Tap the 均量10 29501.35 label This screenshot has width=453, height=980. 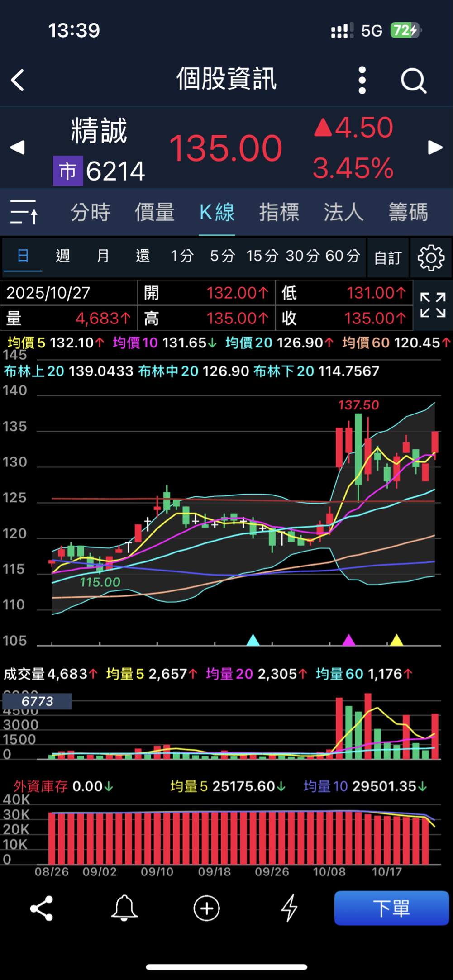[x=365, y=786]
